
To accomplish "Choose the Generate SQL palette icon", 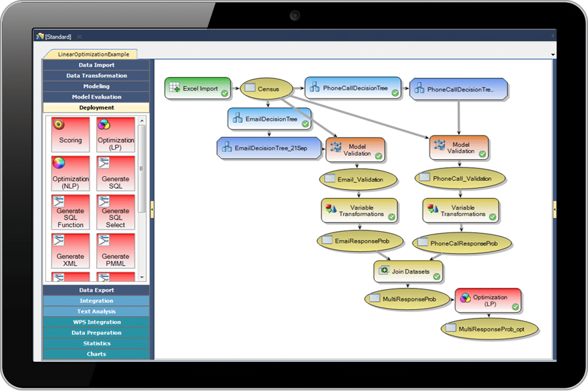I will pos(116,174).
